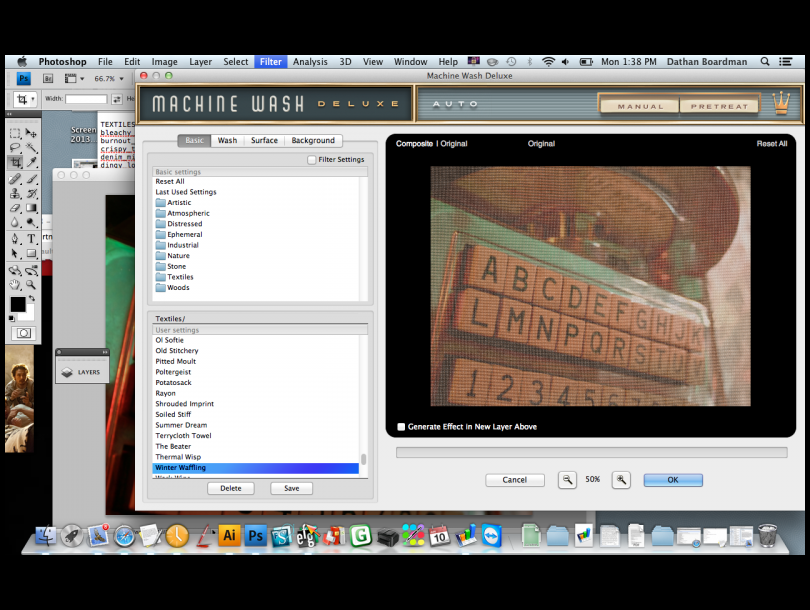The width and height of the screenshot is (810, 610).
Task: Select the Move tool
Action: [x=31, y=133]
